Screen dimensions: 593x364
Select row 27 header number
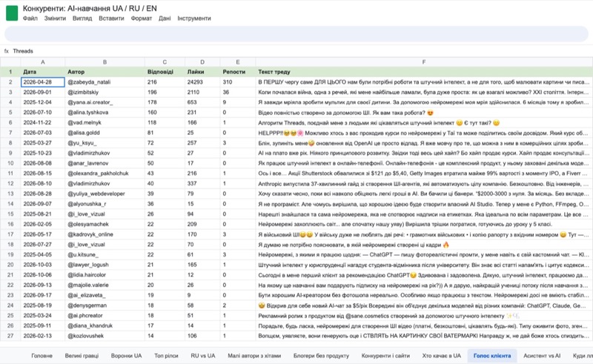pos(10,336)
